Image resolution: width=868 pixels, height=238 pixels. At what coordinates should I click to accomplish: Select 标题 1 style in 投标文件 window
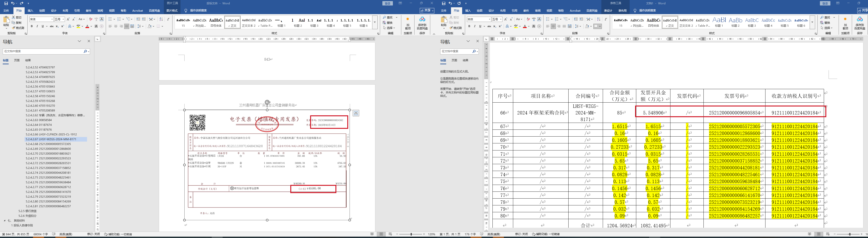coord(281,22)
